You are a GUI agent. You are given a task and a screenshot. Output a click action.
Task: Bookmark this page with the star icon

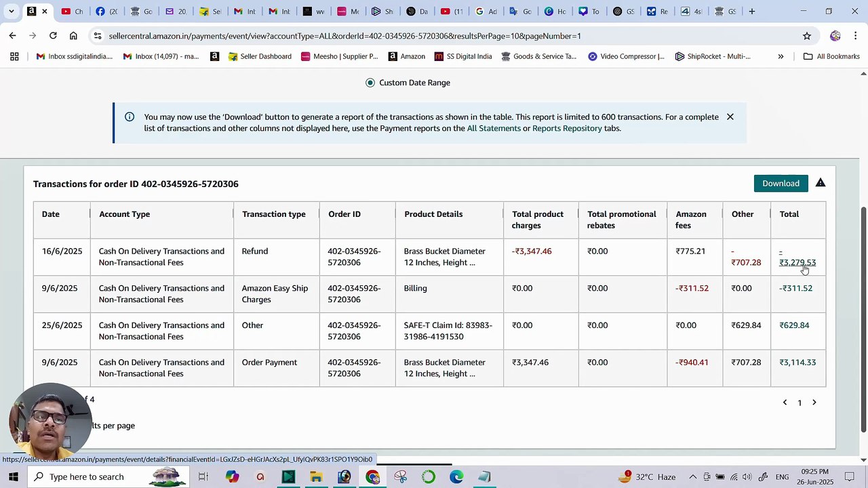coord(806,36)
